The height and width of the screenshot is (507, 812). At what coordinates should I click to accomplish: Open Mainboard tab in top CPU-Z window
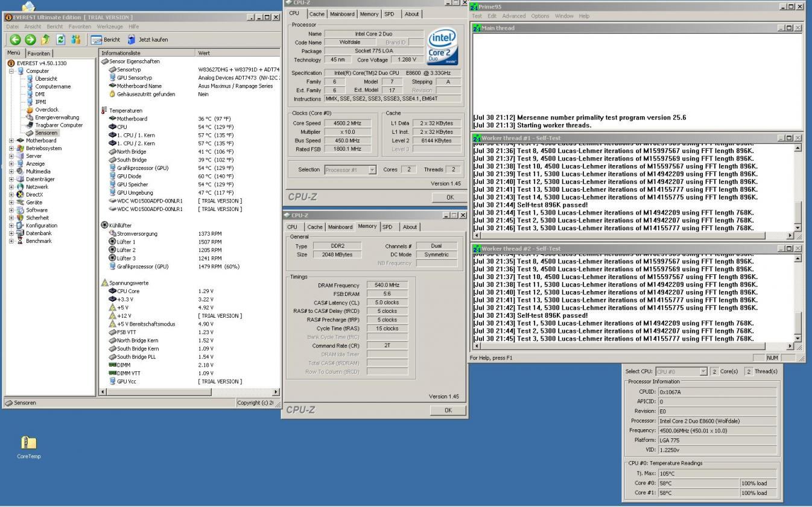342,14
